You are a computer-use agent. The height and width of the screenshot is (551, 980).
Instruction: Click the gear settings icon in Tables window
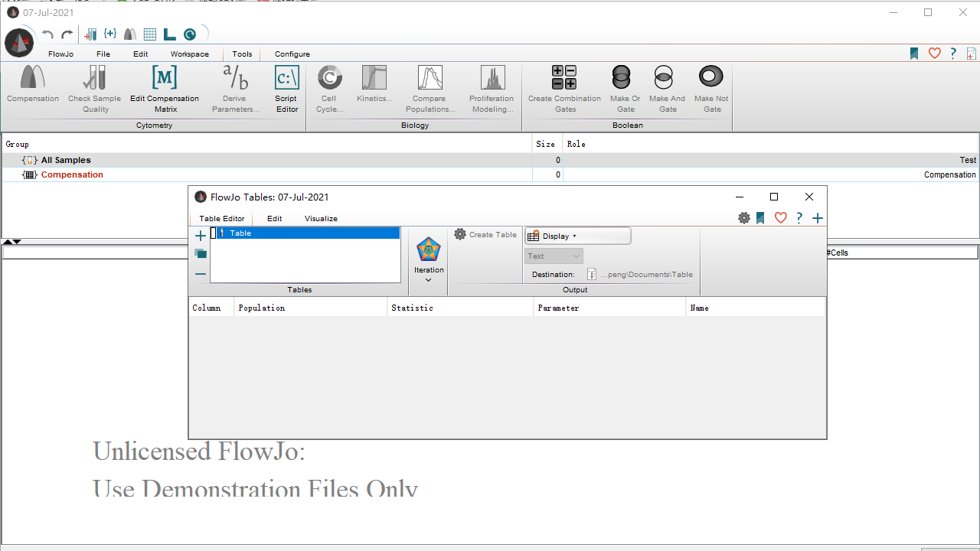[743, 218]
